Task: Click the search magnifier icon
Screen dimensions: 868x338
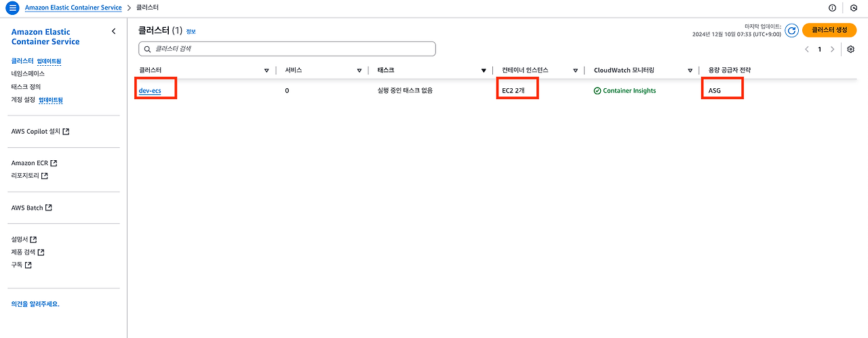Action: [147, 50]
